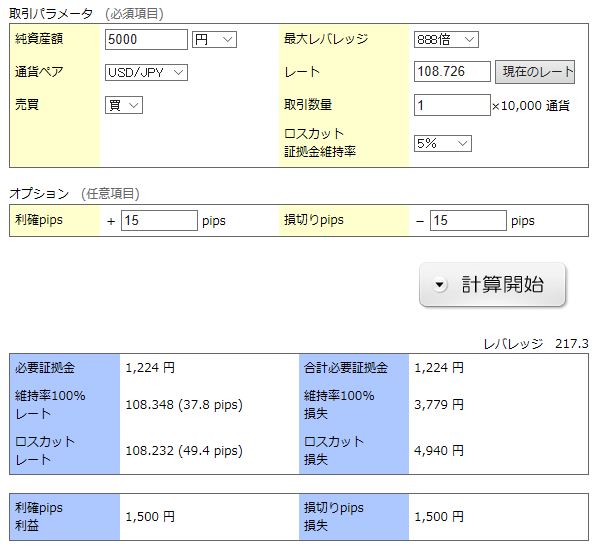This screenshot has height=555, width=599.
Task: Click the 損切りpips損失 value 1,500 円
Action: 439,517
